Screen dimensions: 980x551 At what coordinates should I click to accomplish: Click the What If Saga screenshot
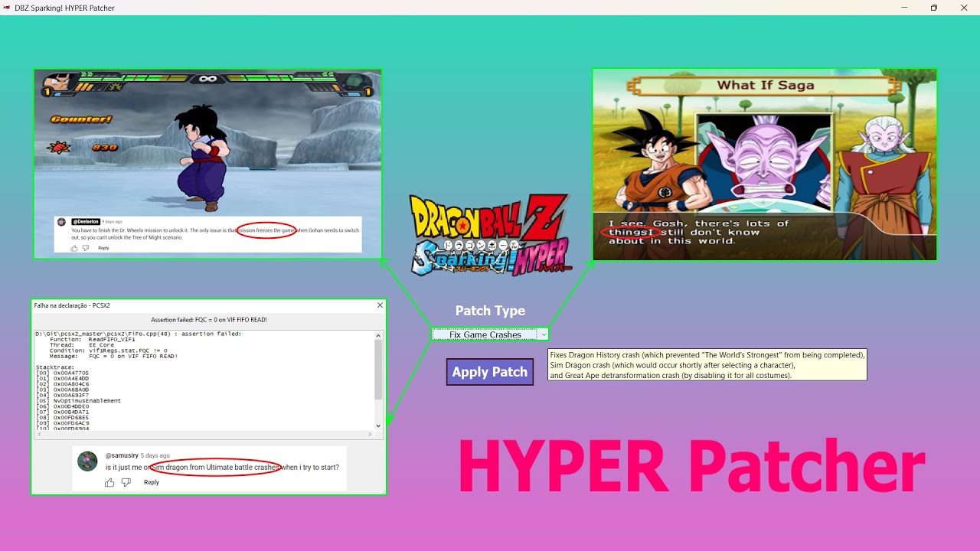[x=764, y=165]
